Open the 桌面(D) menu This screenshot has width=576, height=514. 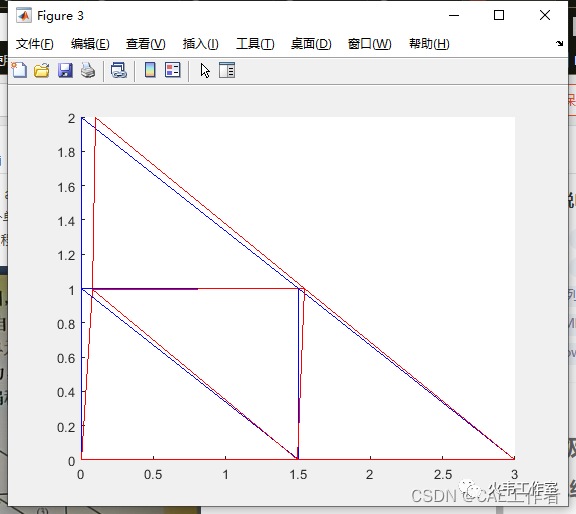coord(311,44)
